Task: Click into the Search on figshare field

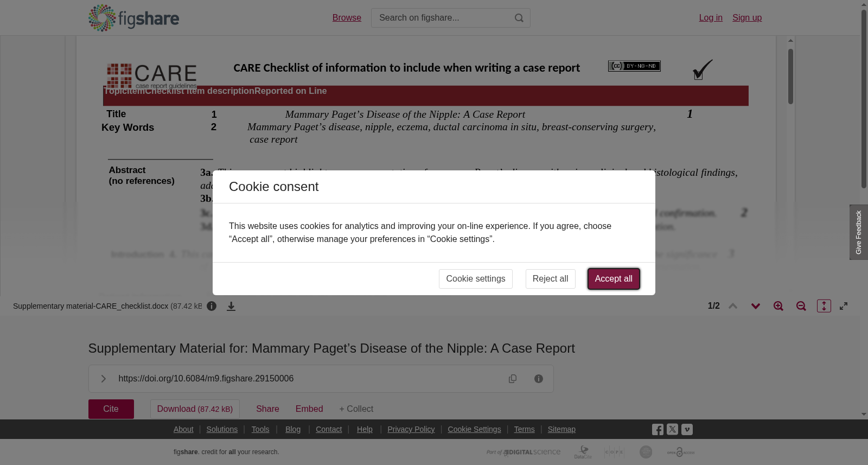Action: click(442, 18)
